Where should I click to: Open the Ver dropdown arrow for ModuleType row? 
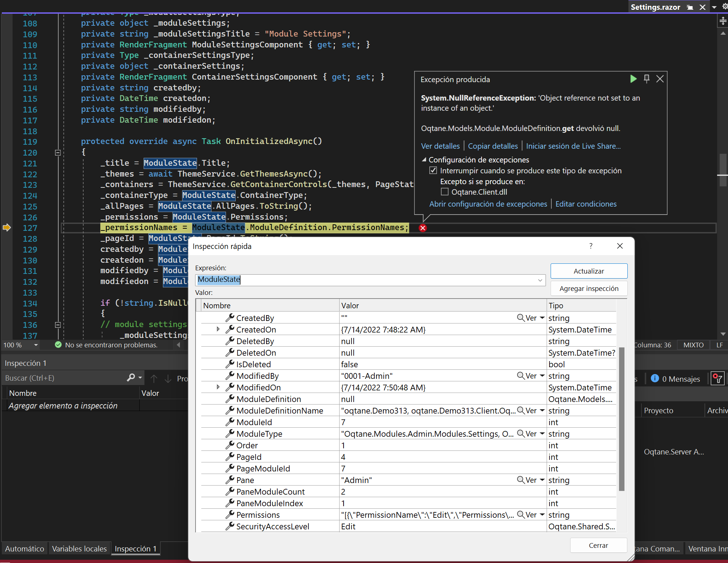[x=542, y=433]
